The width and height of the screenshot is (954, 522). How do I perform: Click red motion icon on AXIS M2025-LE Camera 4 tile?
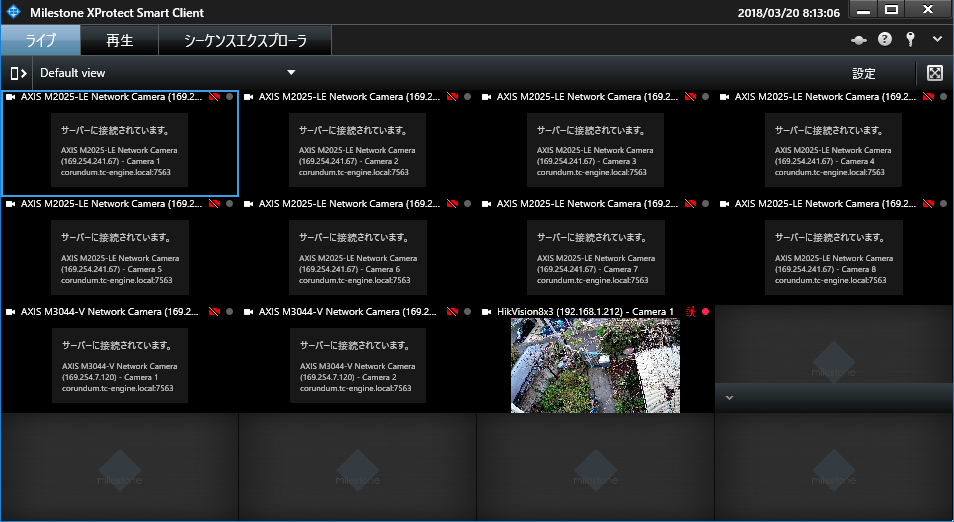(928, 97)
